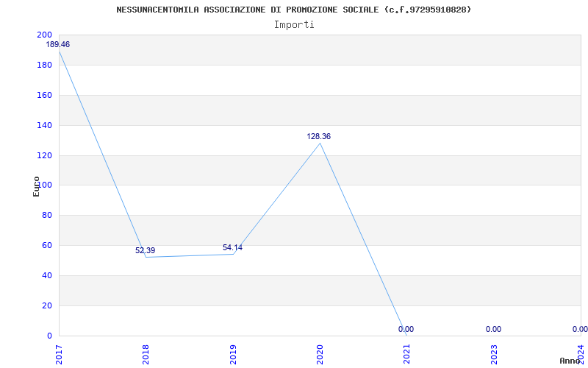Click the 180 y-axis tick label

(44, 65)
